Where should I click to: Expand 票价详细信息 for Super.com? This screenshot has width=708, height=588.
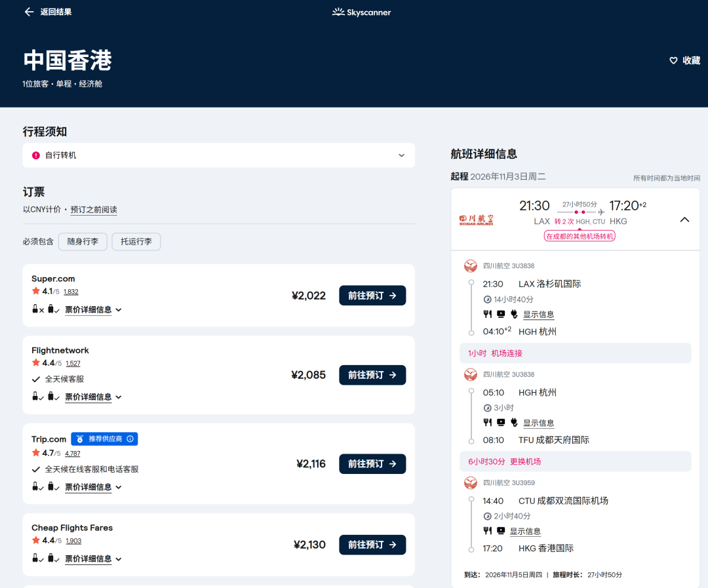click(x=93, y=309)
